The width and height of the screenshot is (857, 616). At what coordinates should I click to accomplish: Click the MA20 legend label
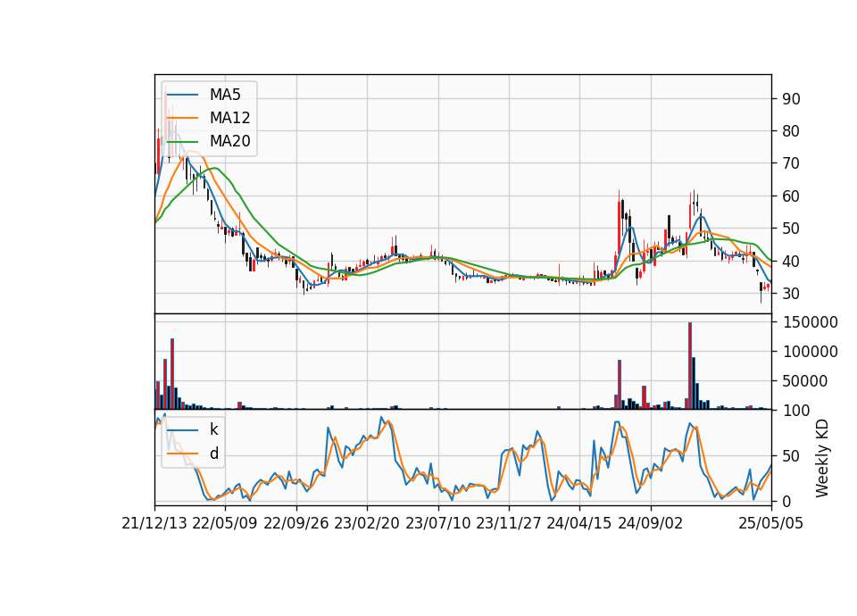(229, 141)
